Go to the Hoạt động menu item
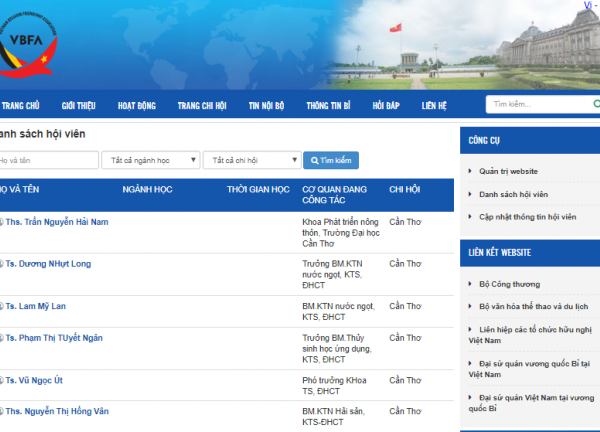Screen dimensions: 600x432 click(137, 105)
